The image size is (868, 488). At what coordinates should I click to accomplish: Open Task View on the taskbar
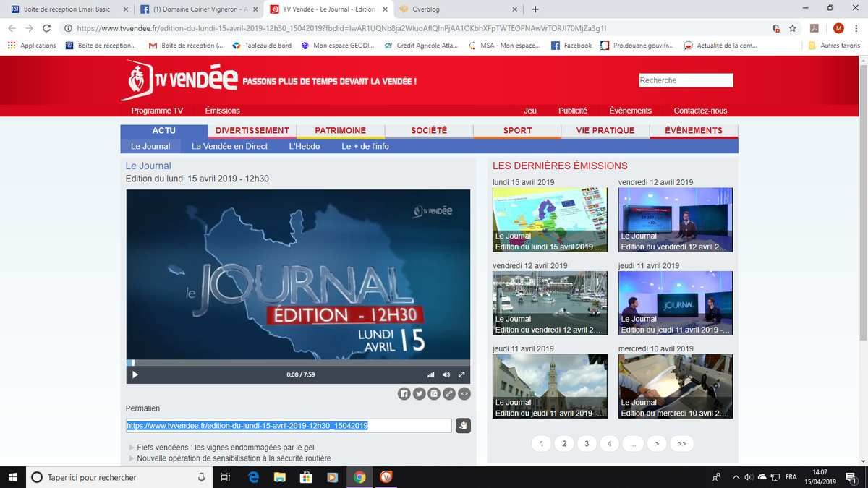point(226,477)
